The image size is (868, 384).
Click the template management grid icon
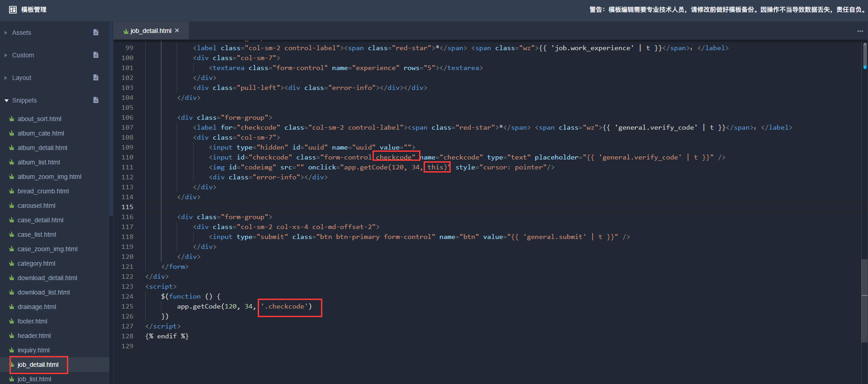(x=13, y=9)
